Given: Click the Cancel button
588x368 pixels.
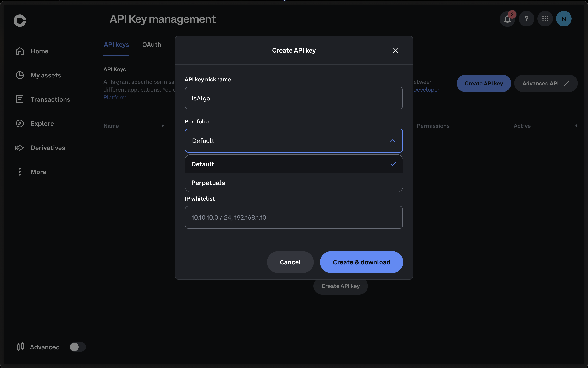Looking at the screenshot, I should coord(290,262).
